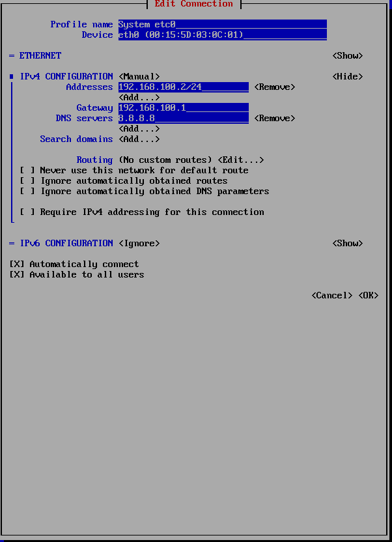
Task: Click the IPv6 CONFIGURATION heading
Action: pyautogui.click(x=66, y=244)
